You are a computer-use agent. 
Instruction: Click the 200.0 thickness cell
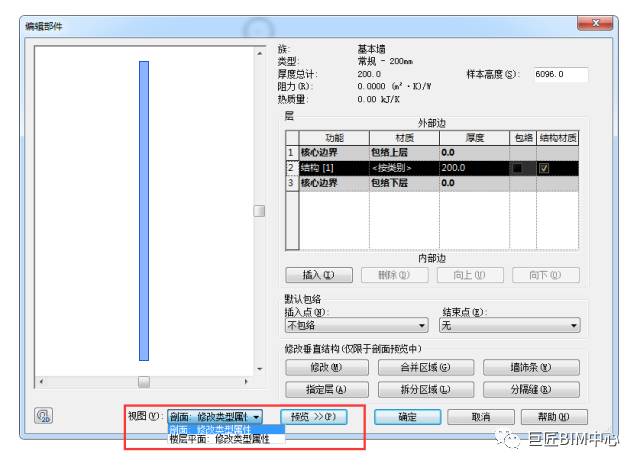(x=474, y=168)
